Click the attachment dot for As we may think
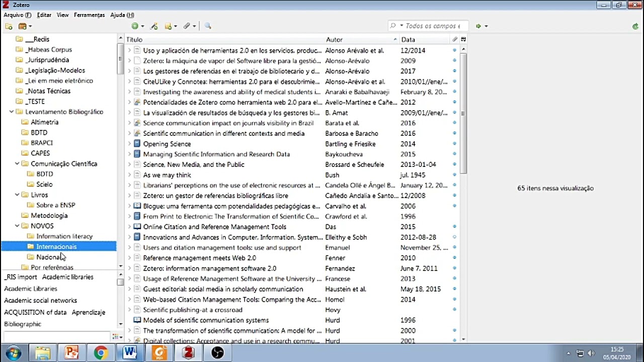Image resolution: width=644 pixels, height=362 pixels. (x=454, y=175)
